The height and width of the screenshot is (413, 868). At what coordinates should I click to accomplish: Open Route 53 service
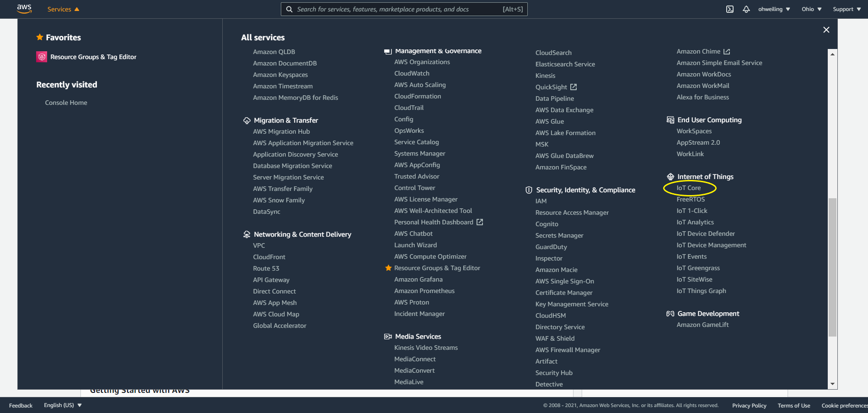point(266,268)
